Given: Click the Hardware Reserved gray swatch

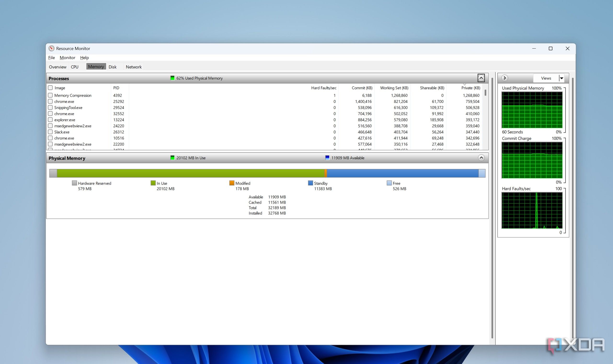Looking at the screenshot, I should click(x=74, y=183).
